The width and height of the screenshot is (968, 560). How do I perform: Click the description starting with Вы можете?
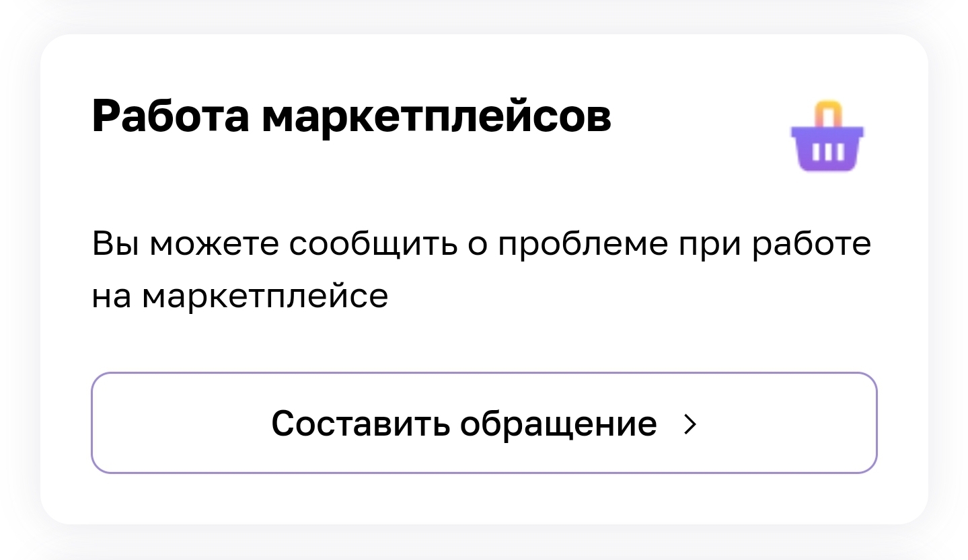pos(481,269)
